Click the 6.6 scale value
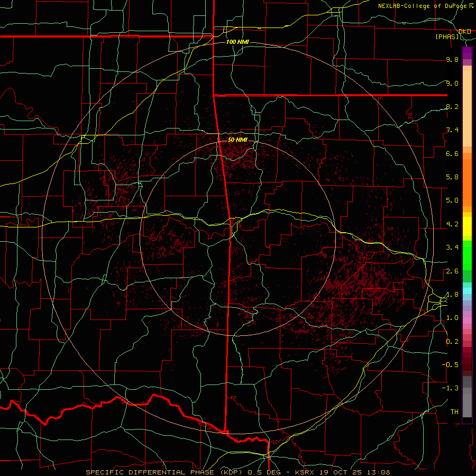The width and height of the screenshot is (476, 476). [x=452, y=153]
